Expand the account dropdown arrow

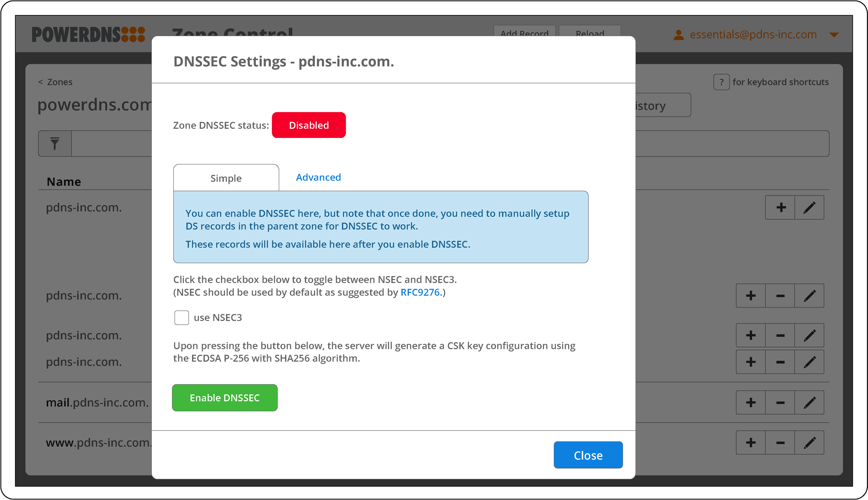[x=834, y=35]
